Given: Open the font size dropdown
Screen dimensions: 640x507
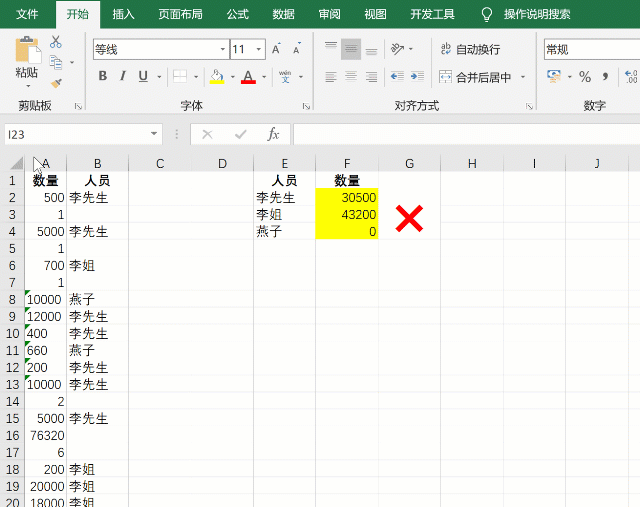Looking at the screenshot, I should [x=260, y=50].
